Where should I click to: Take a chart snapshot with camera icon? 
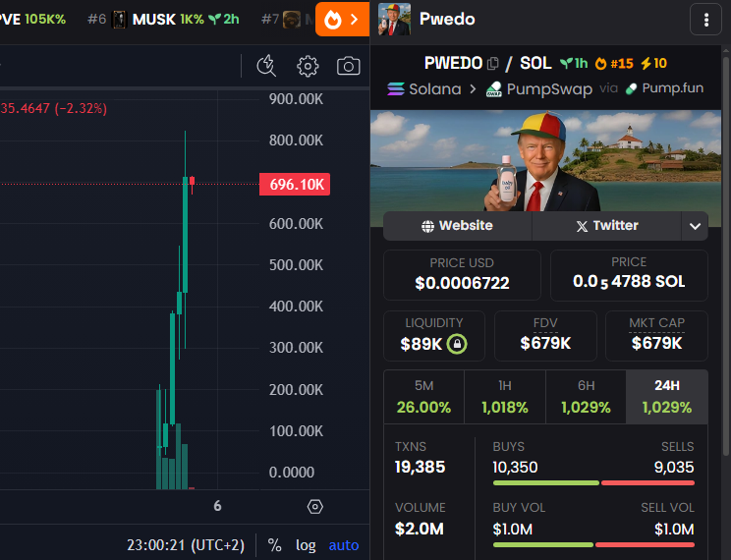coord(348,66)
